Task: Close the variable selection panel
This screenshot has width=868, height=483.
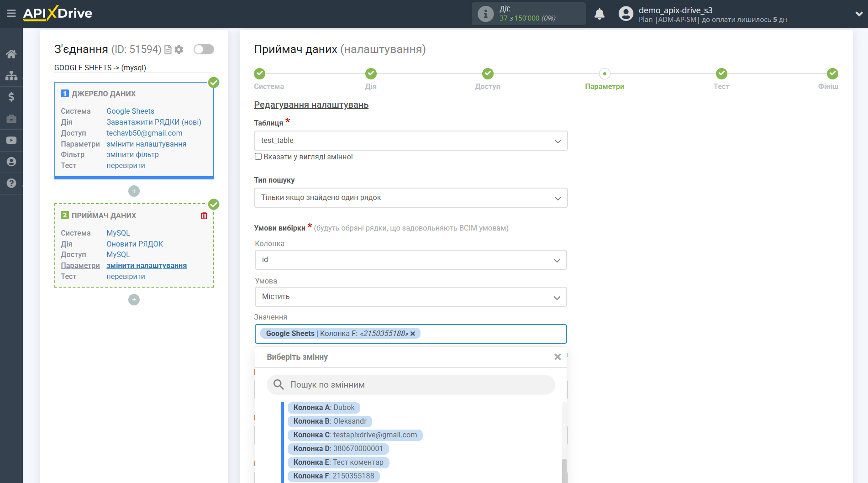Action: (558, 357)
